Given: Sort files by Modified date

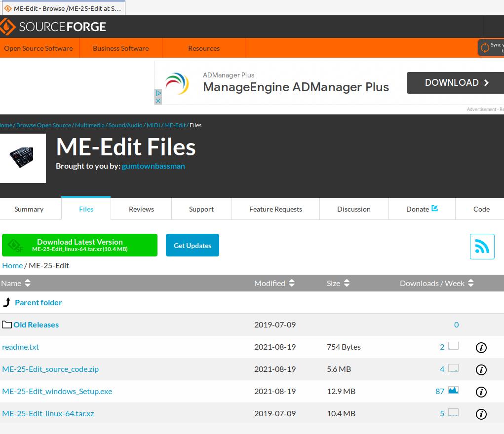Looking at the screenshot, I should pos(274,283).
